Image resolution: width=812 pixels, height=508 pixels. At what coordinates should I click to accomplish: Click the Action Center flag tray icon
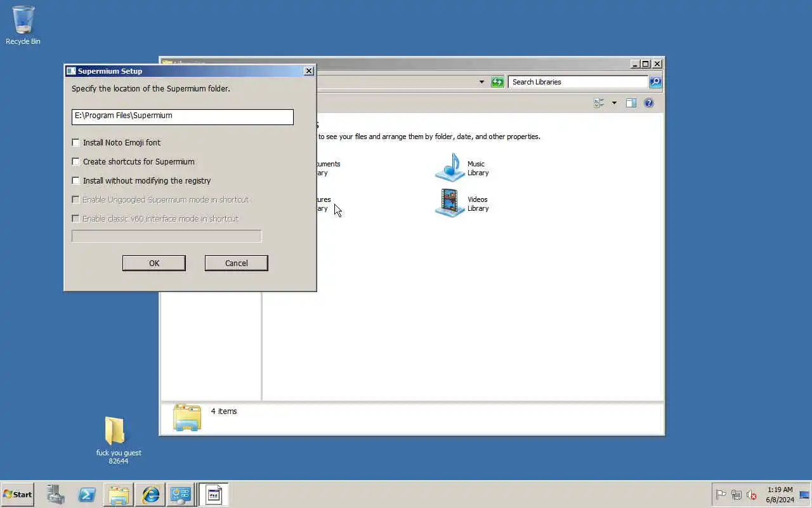pos(721,495)
